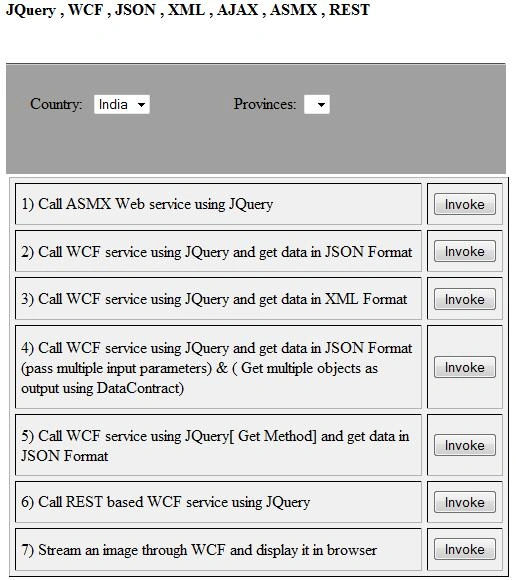This screenshot has height=580, width=516.
Task: Invoke WCF service with XML format
Action: (465, 299)
